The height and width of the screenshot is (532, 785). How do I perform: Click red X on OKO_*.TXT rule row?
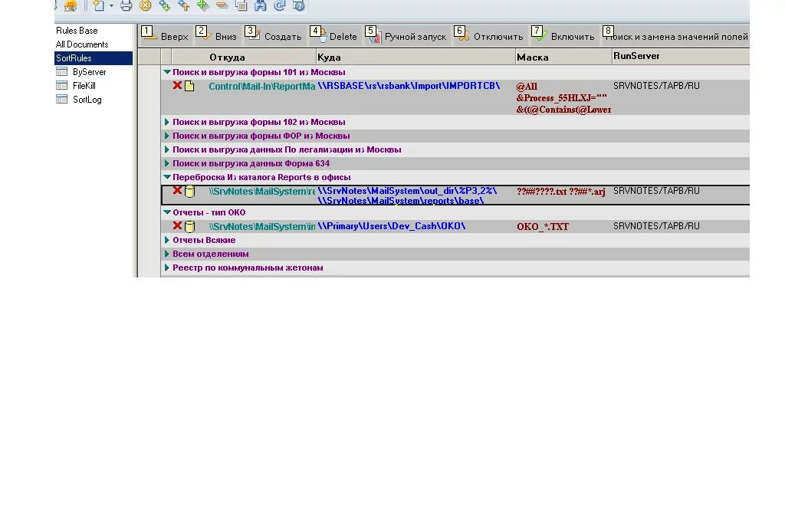pyautogui.click(x=177, y=226)
